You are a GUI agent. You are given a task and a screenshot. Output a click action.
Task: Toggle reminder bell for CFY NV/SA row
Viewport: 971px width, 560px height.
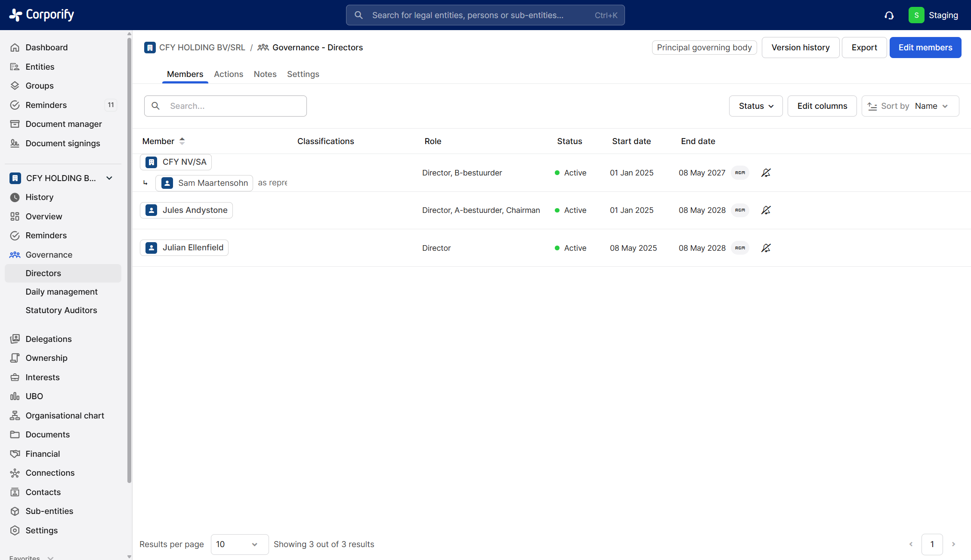[766, 173]
